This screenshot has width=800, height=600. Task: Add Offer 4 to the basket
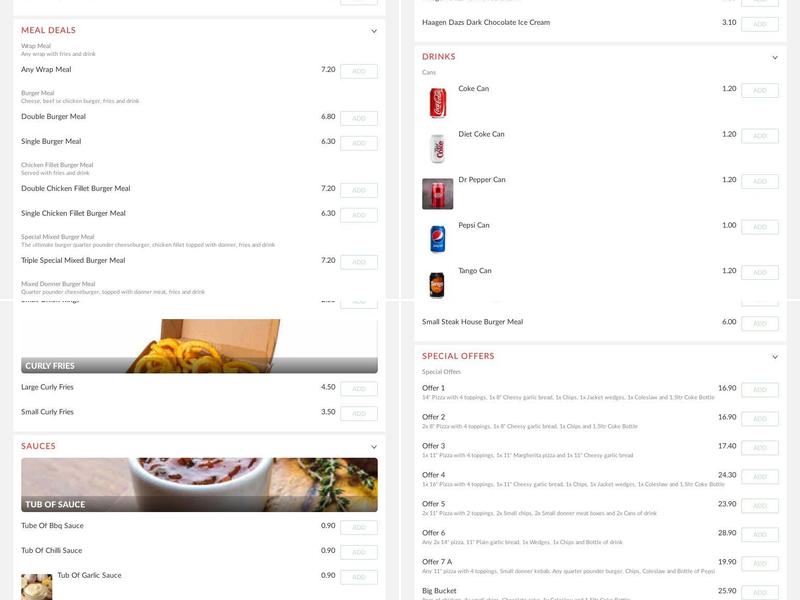point(762,477)
